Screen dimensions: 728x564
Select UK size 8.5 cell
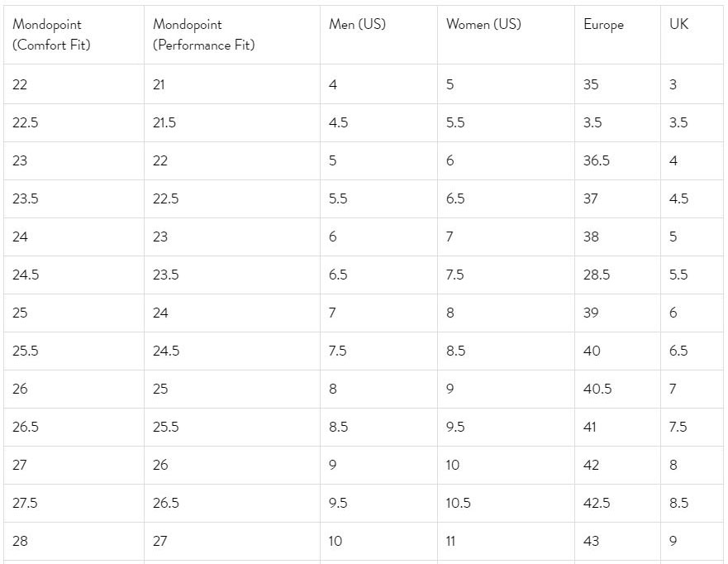(678, 504)
